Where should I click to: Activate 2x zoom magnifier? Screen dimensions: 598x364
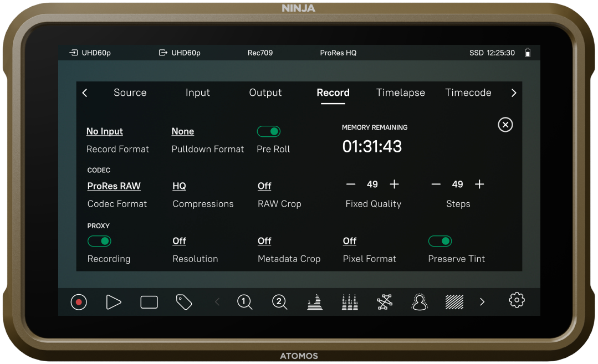[279, 302]
